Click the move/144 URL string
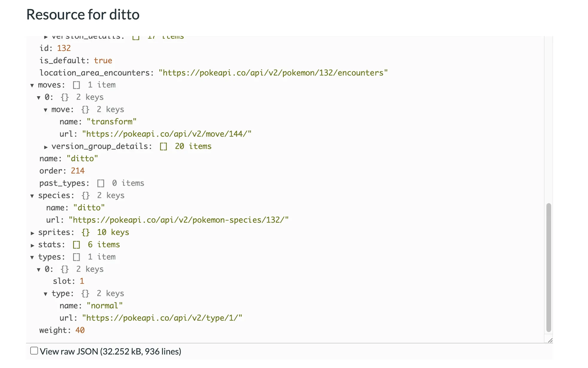Screen dimensions: 588x368 167,134
